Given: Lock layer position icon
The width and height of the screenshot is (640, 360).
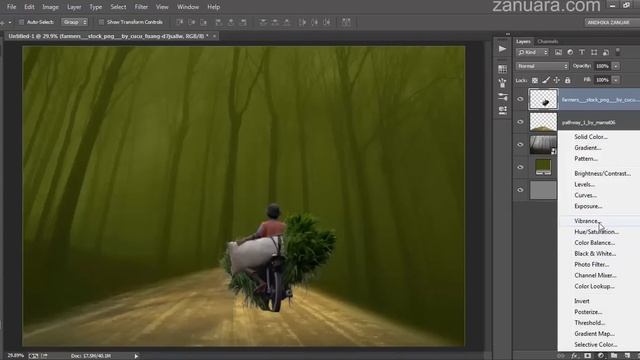Looking at the screenshot, I should tap(556, 80).
